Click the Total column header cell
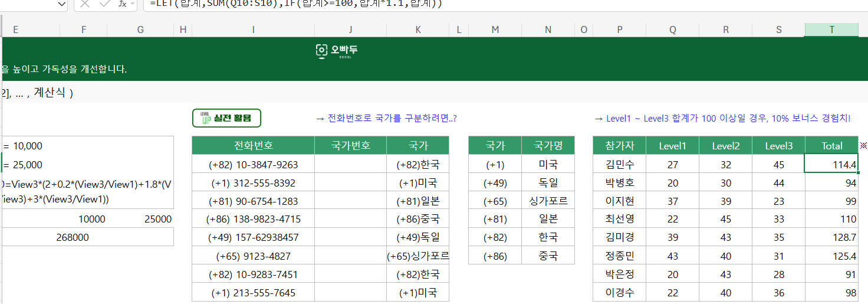The width and height of the screenshot is (868, 304). click(832, 145)
